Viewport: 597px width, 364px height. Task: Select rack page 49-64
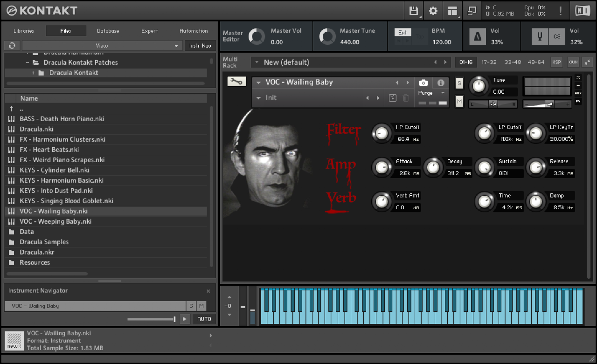[536, 62]
